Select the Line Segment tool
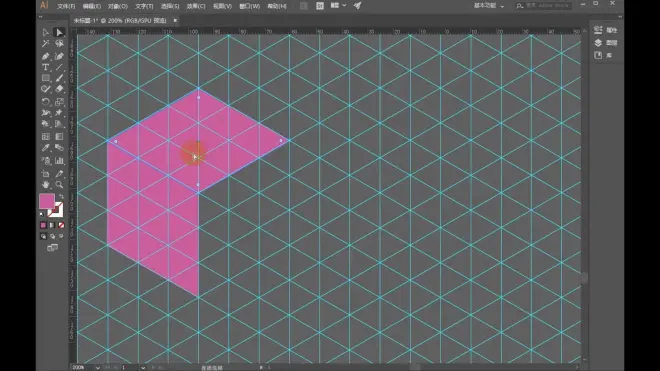660x371 pixels. click(59, 67)
